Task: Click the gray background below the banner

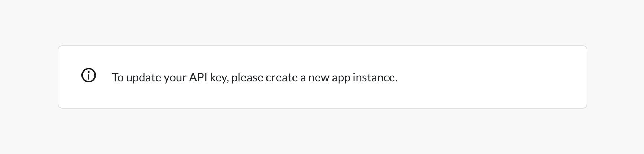Action: pyautogui.click(x=322, y=132)
